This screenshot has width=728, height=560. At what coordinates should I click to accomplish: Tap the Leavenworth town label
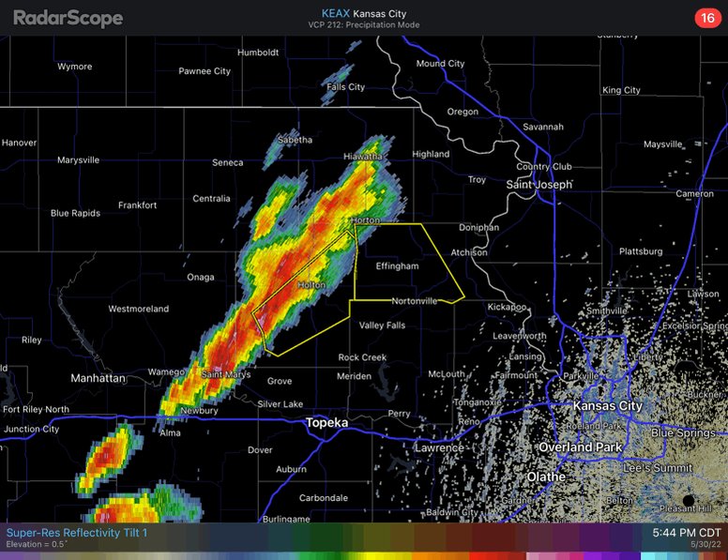520,336
